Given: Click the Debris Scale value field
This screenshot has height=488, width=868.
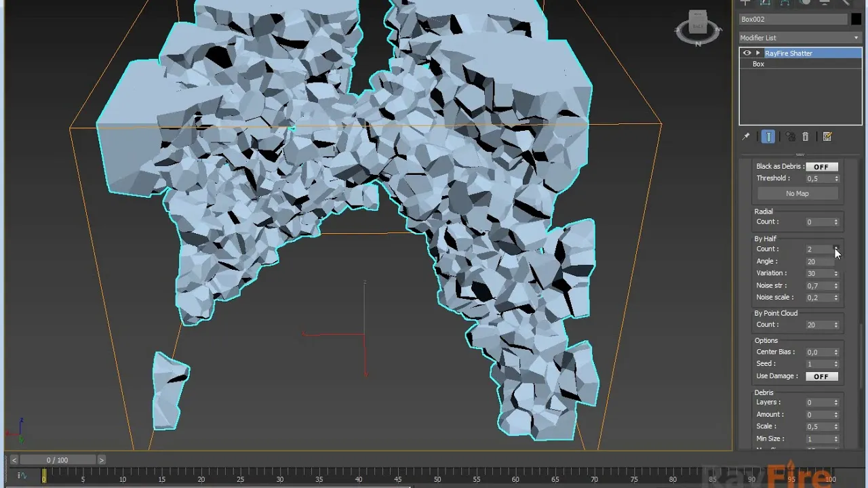Looking at the screenshot, I should coord(819,427).
